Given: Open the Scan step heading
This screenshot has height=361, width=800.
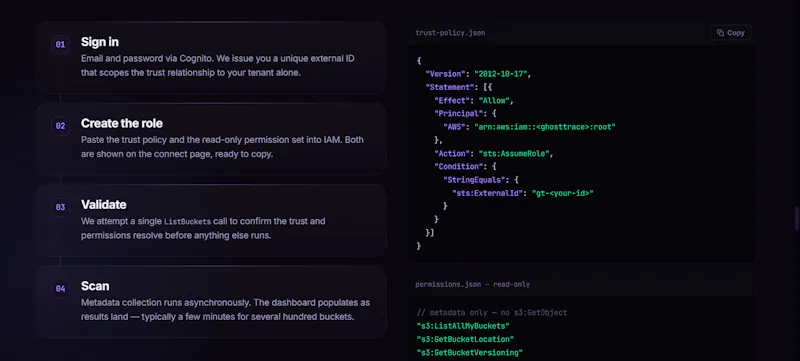Looking at the screenshot, I should [x=95, y=286].
